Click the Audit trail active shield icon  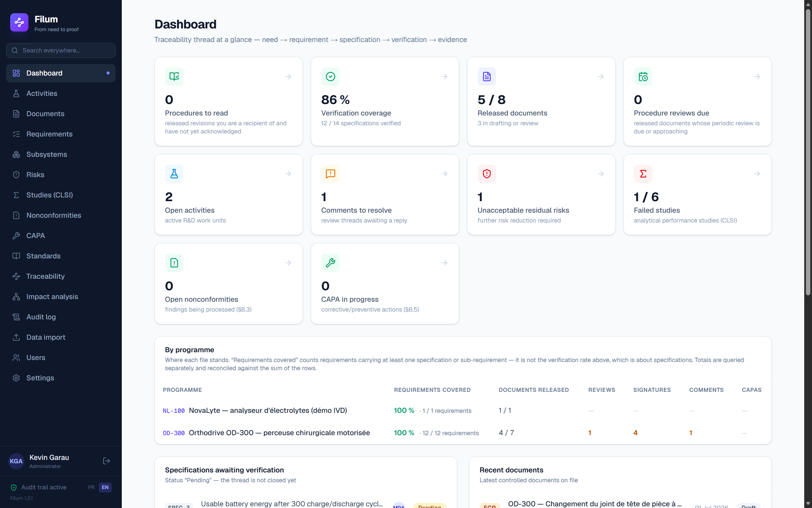coord(14,487)
